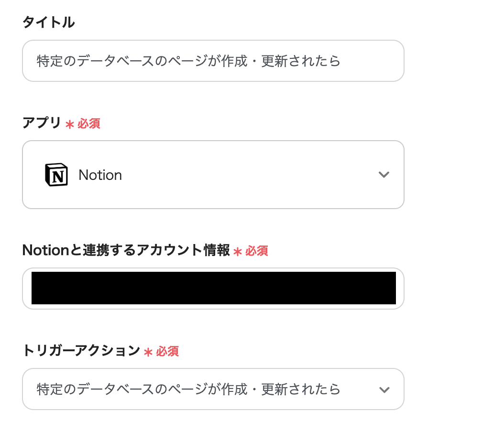
Task: Click the asterisk next to アカウント情報 label
Action: pos(238,252)
